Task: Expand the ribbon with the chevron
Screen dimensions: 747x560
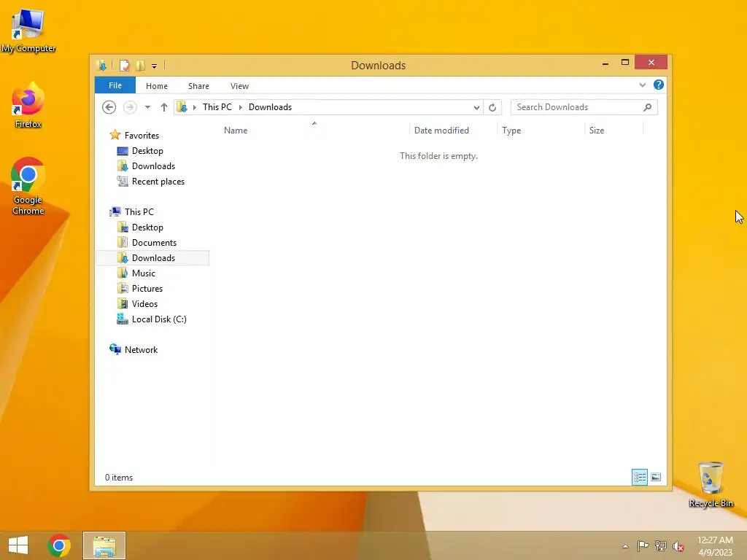Action: (x=643, y=85)
